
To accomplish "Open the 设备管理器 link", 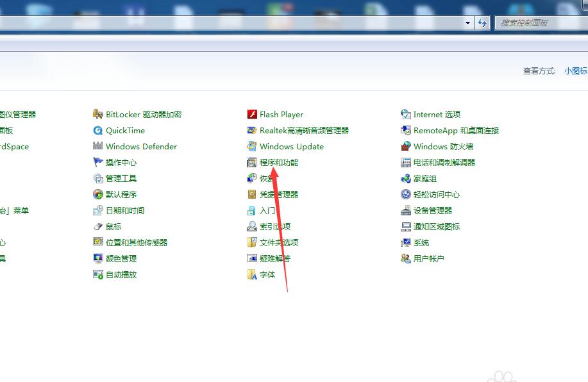I will point(433,210).
